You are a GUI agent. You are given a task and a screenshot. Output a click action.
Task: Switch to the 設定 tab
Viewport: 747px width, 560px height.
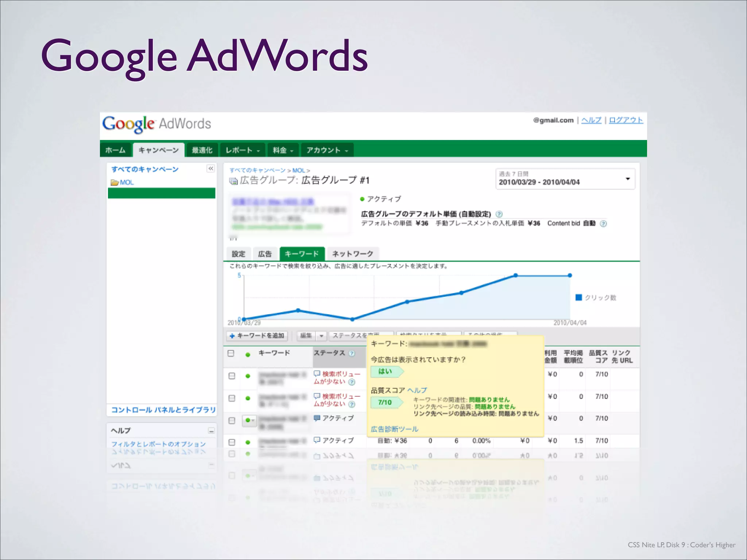pos(238,254)
